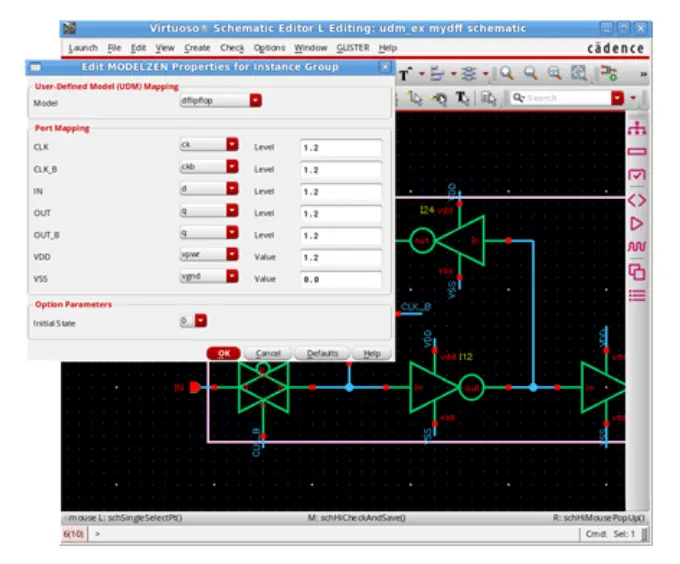Open the View menu
The image size is (680, 564).
165,48
